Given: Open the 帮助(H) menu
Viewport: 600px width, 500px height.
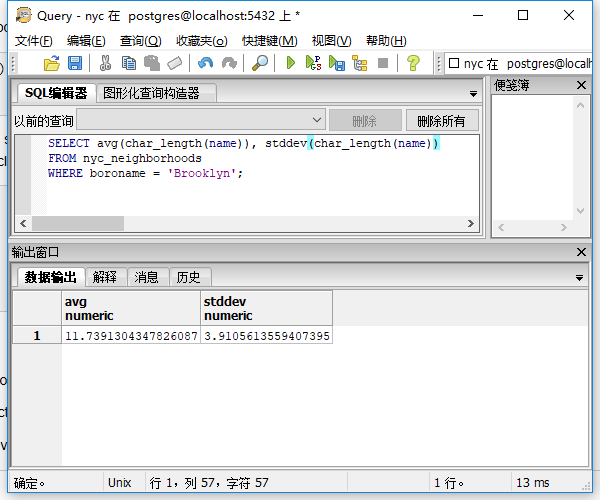Looking at the screenshot, I should tap(386, 41).
